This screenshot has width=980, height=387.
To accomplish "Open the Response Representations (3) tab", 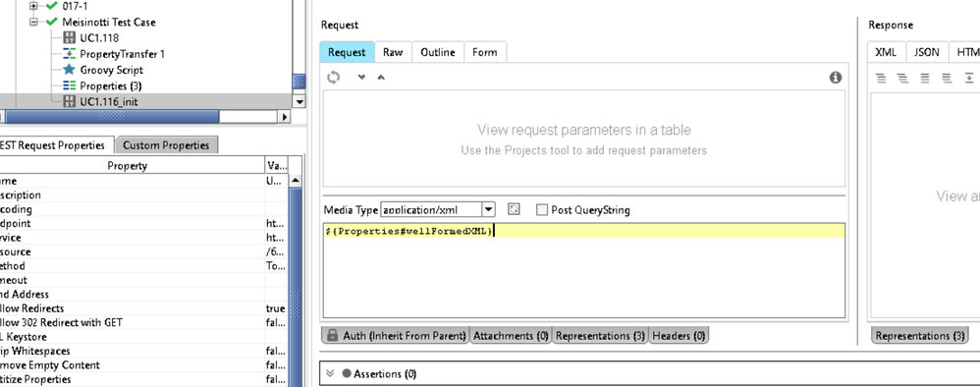I will click(x=920, y=336).
